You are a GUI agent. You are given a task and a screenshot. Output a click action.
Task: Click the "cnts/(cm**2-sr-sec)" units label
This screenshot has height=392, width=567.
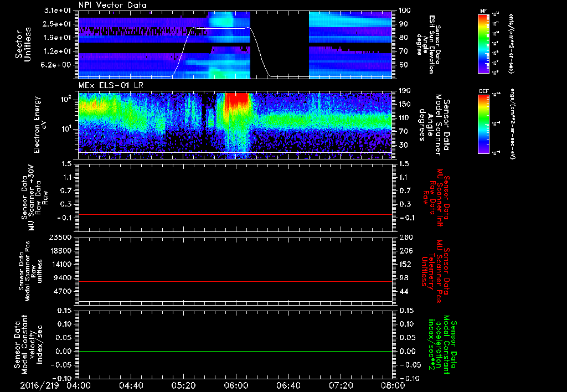pos(511,43)
